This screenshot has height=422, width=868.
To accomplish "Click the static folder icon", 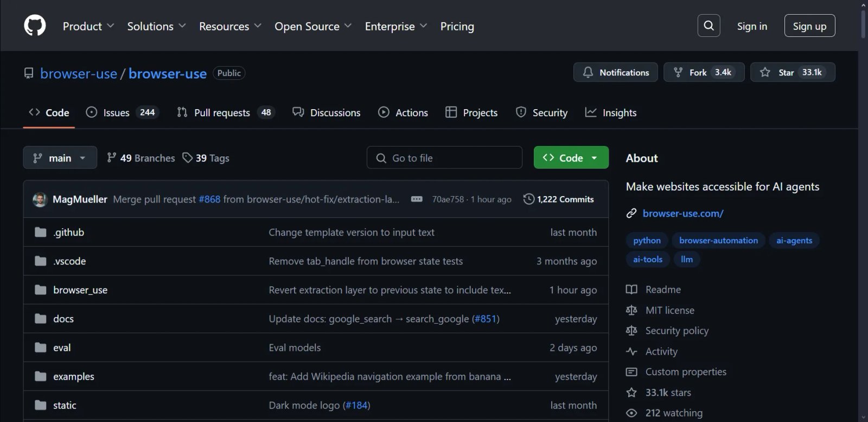I will (x=41, y=405).
